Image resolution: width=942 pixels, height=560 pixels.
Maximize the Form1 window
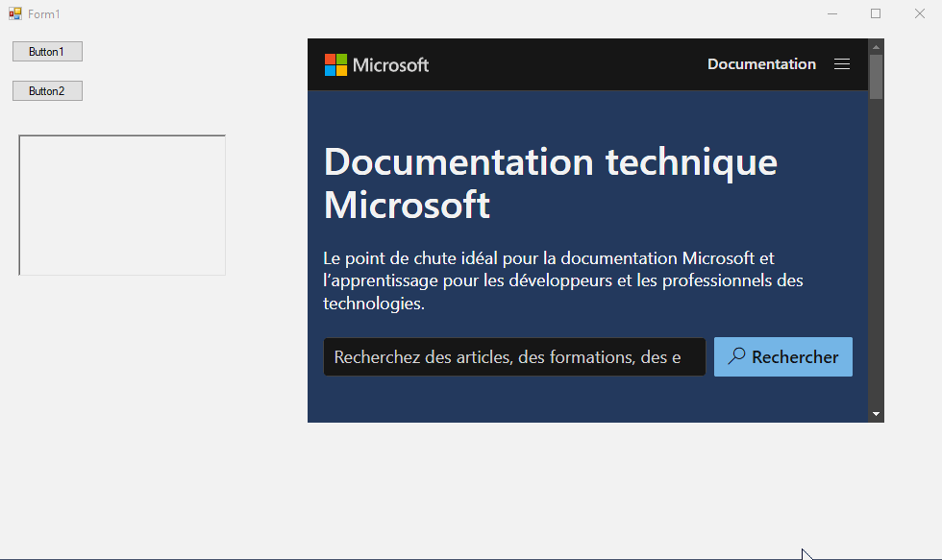[x=876, y=13]
